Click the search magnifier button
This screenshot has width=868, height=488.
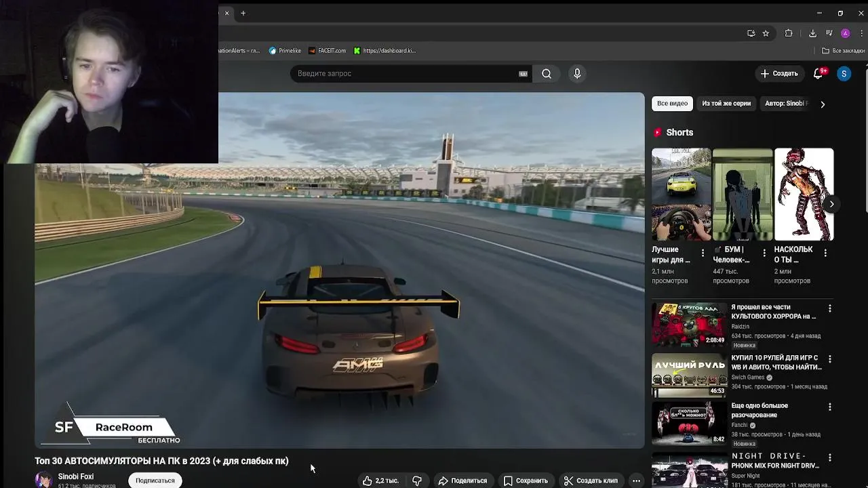tap(547, 73)
